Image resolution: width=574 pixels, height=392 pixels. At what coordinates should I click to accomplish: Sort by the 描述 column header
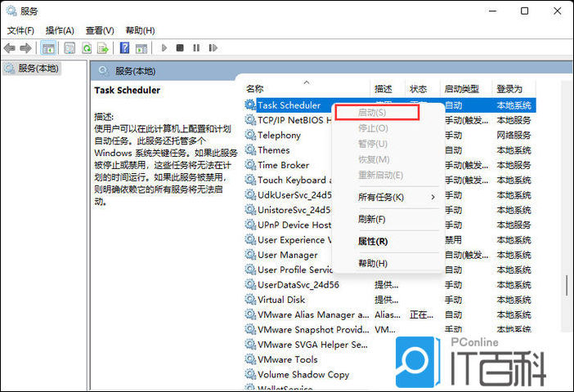point(388,89)
